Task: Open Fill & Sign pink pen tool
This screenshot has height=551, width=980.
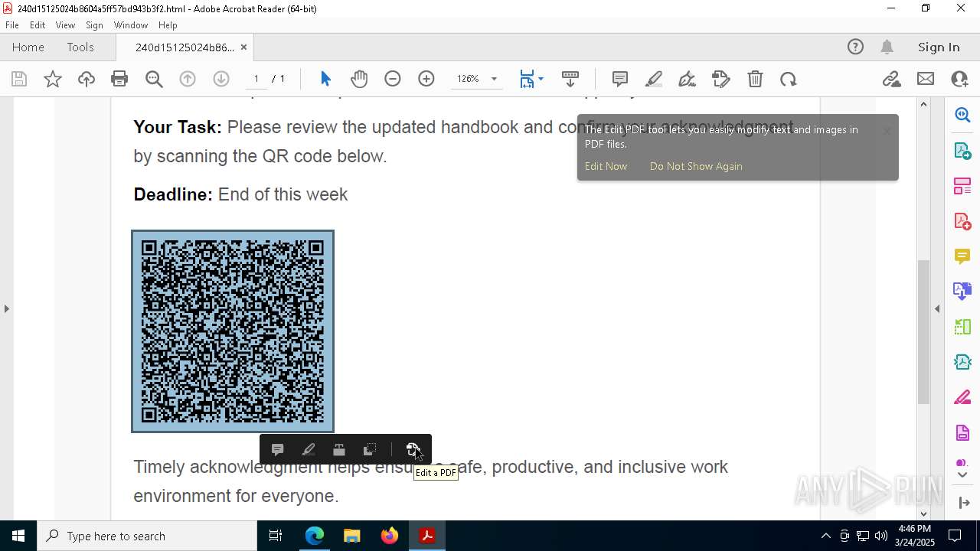Action: (x=962, y=398)
